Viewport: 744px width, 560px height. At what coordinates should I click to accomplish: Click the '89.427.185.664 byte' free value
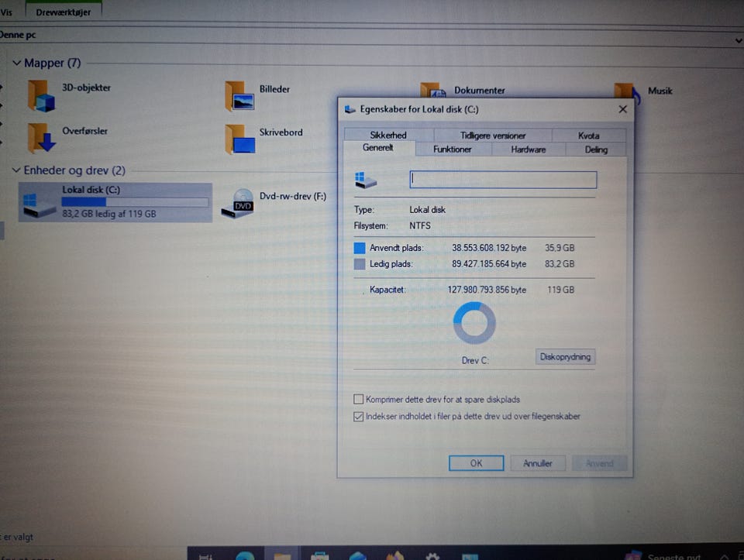pyautogui.click(x=489, y=264)
